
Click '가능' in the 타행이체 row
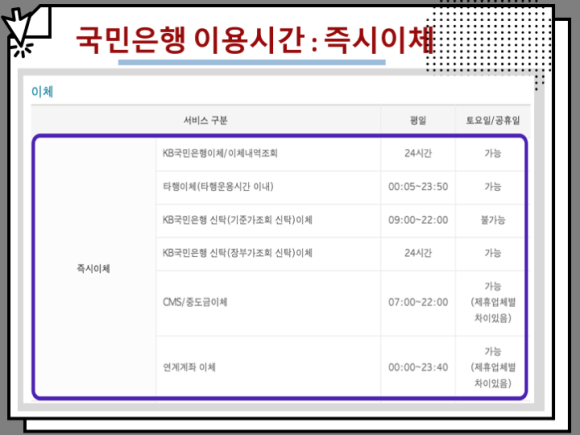pos(493,186)
